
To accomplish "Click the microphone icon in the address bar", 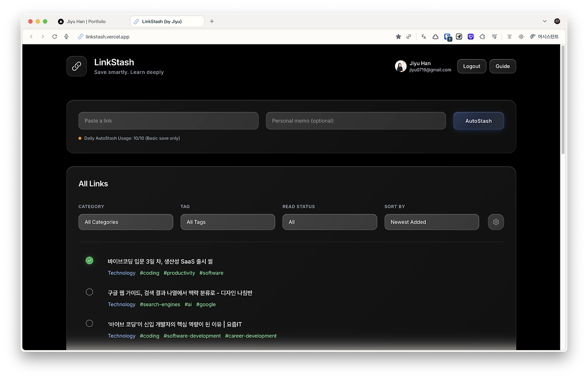I will coord(66,36).
